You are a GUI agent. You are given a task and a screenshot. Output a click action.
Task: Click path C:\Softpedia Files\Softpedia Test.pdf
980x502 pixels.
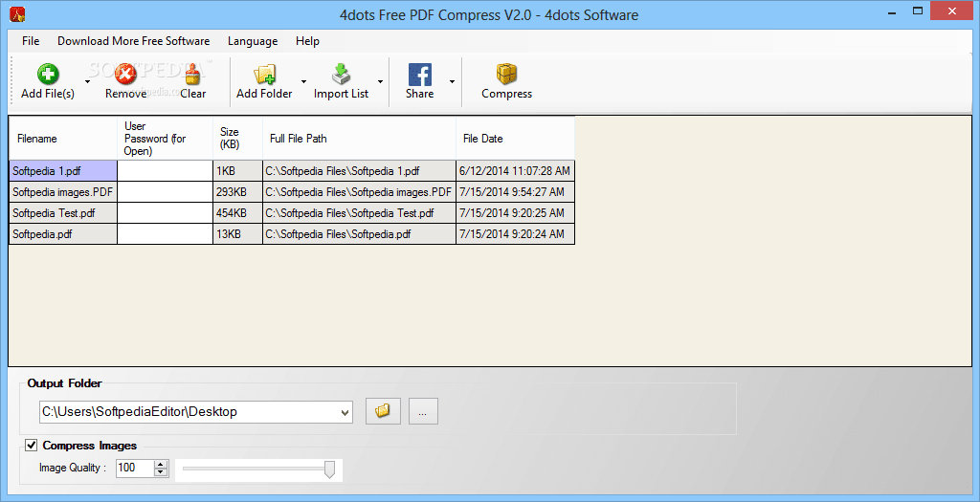(x=360, y=213)
